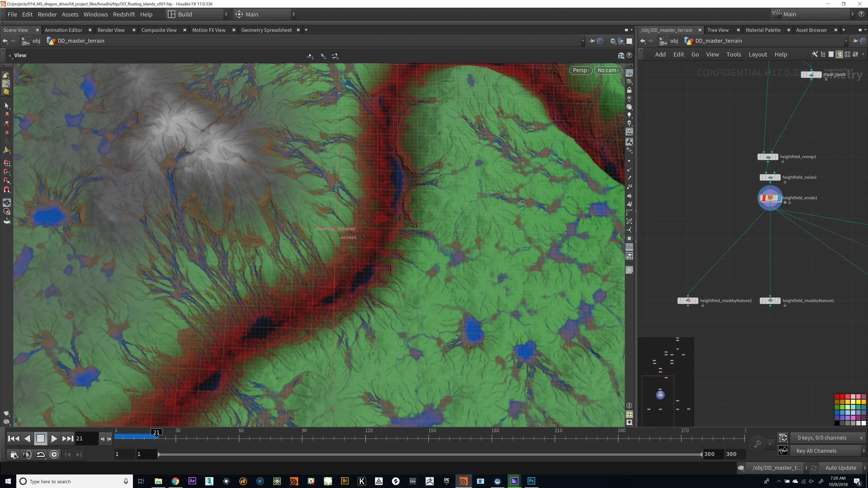Screen dimensions: 868x488
Task: Enable point snapping magnet icon
Action: (7, 181)
